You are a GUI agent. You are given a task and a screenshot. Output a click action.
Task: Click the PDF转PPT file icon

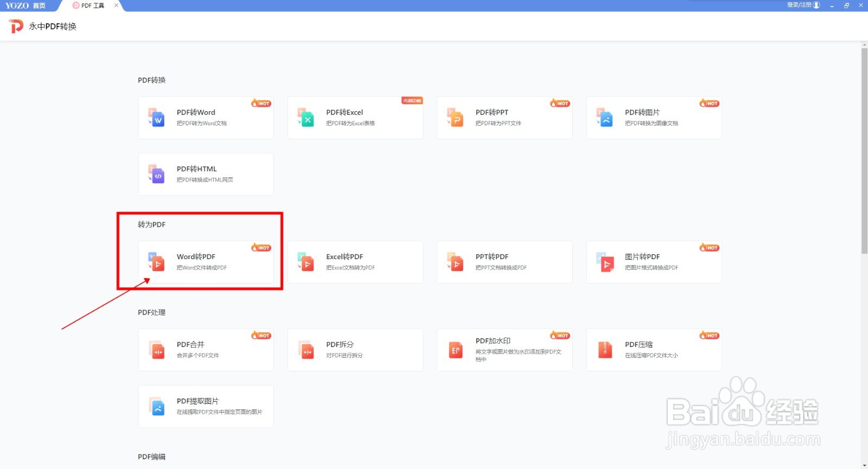(455, 117)
